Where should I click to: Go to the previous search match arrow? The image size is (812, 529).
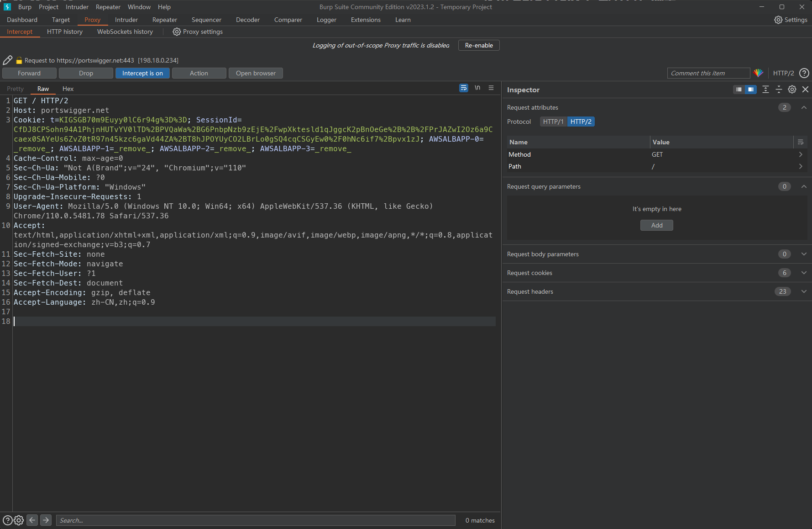coord(32,520)
